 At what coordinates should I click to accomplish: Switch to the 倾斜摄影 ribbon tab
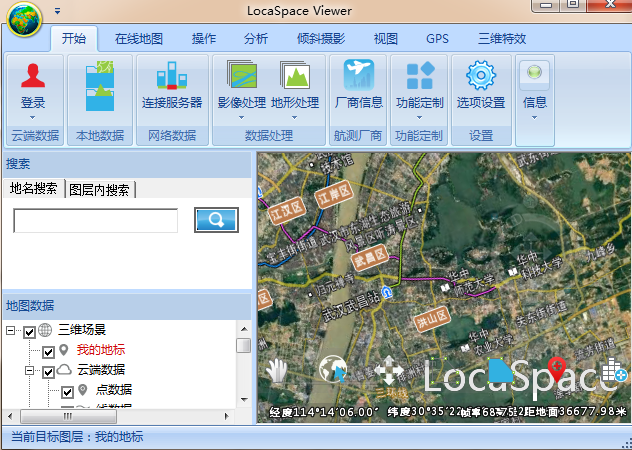point(321,39)
